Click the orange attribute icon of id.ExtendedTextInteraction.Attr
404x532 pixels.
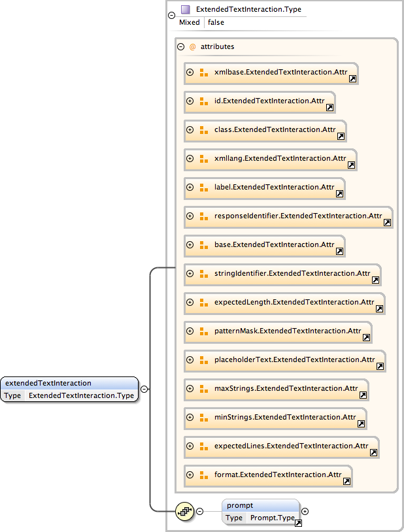tap(203, 101)
